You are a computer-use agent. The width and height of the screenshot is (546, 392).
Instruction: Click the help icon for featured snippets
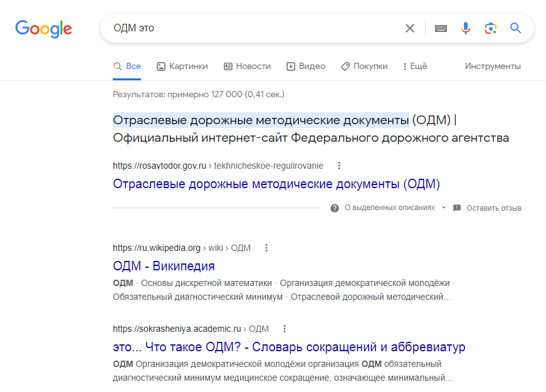(335, 208)
